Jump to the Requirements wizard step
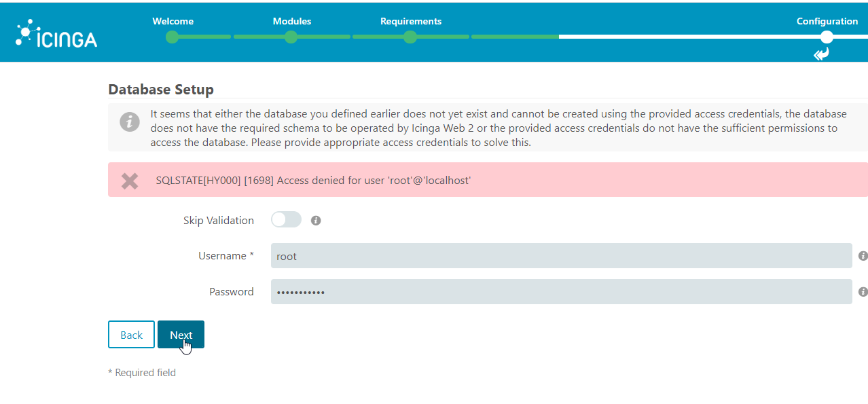This screenshot has width=868, height=404. [411, 21]
